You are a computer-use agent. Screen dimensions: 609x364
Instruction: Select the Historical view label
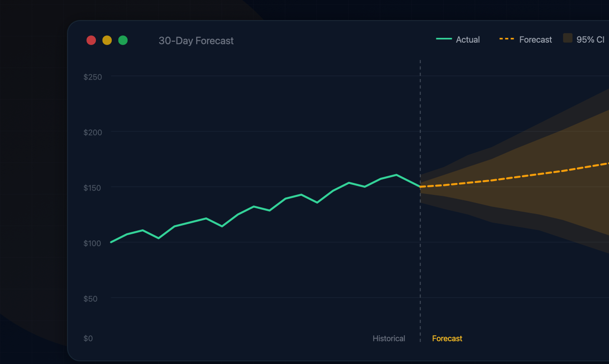point(389,338)
